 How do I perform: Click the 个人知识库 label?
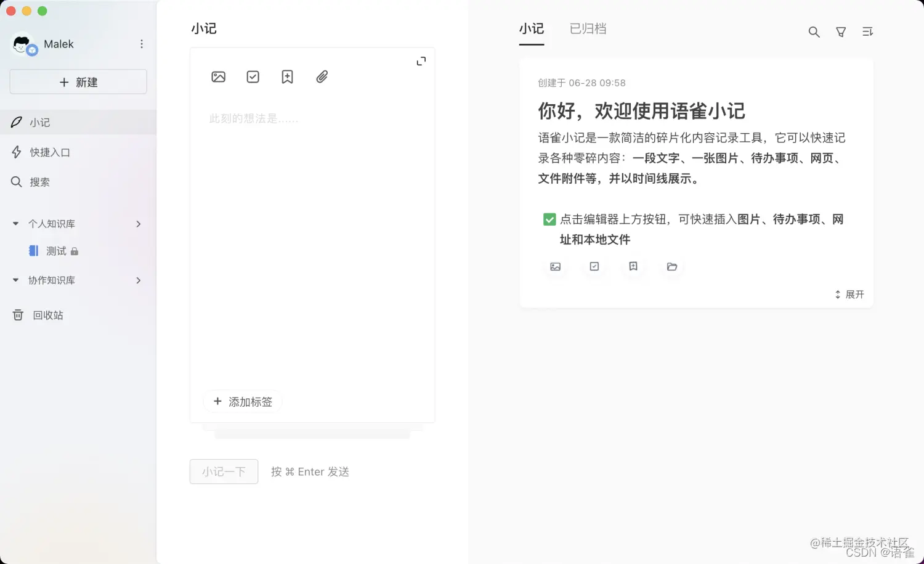point(52,224)
